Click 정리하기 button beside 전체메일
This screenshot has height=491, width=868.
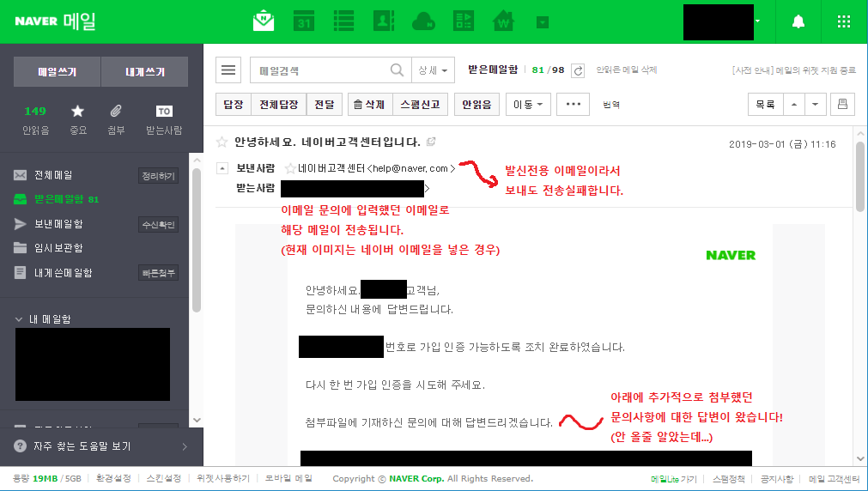158,175
